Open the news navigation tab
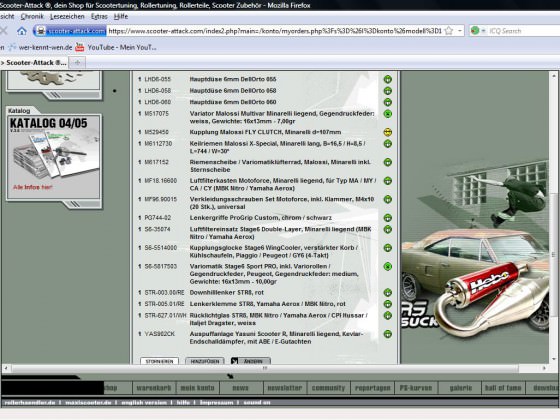The height and width of the screenshot is (420, 560). pyautogui.click(x=241, y=388)
